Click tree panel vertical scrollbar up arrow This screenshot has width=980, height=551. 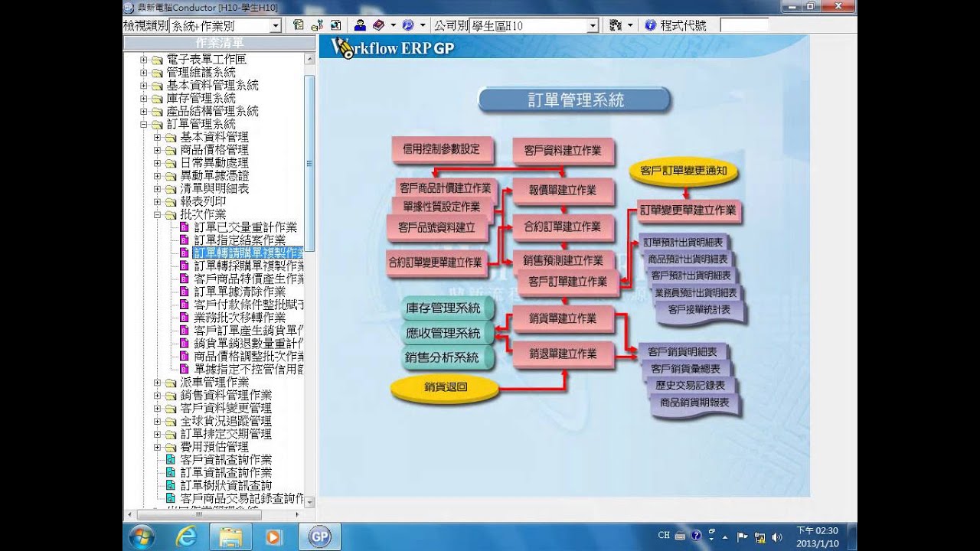coord(309,58)
